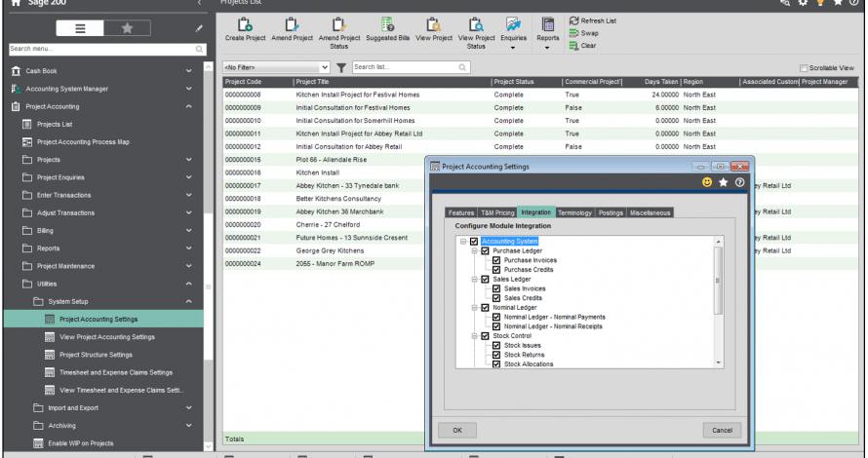This screenshot has width=868, height=458.
Task: Open help in Project Accounting Settings
Action: [739, 182]
